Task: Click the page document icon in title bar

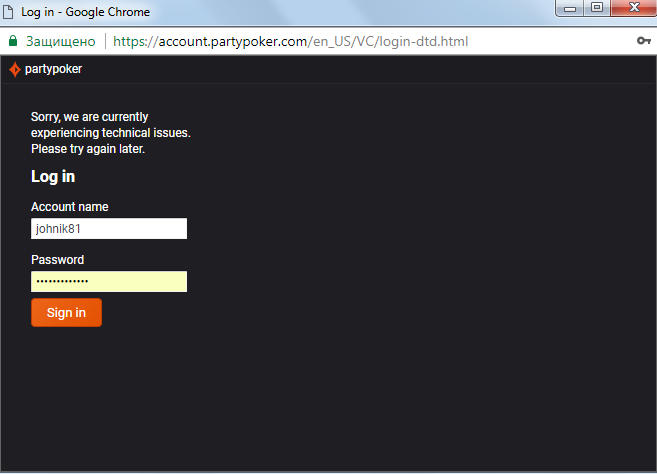Action: [8, 12]
